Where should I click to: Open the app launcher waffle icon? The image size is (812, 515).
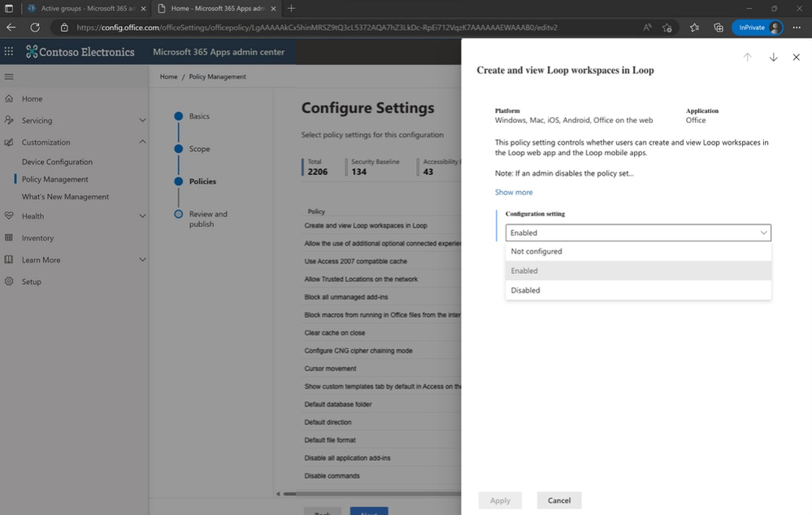pos(9,51)
